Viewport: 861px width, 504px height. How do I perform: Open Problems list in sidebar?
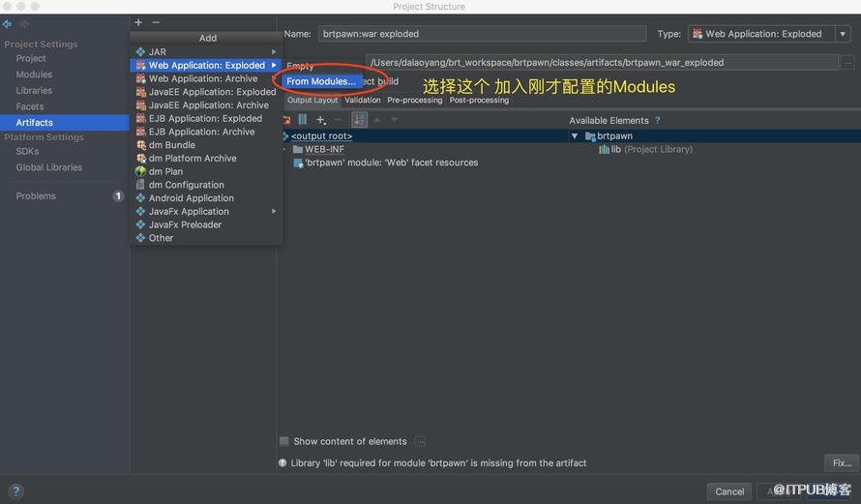[36, 196]
